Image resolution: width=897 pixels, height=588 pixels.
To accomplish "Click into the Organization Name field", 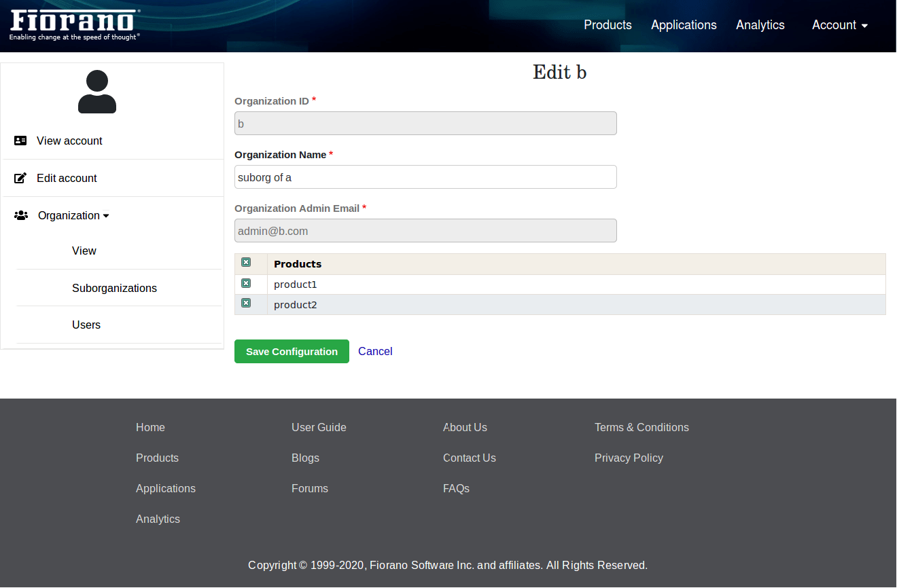I will tap(425, 177).
